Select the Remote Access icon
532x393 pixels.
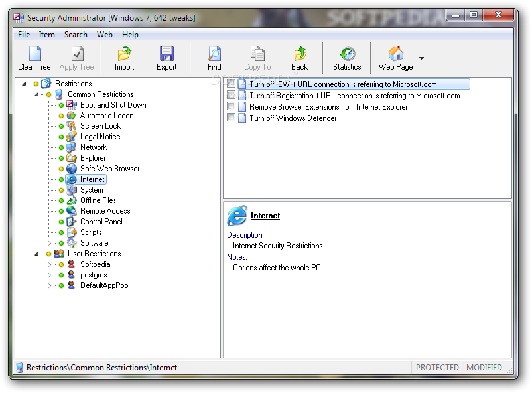(x=72, y=211)
